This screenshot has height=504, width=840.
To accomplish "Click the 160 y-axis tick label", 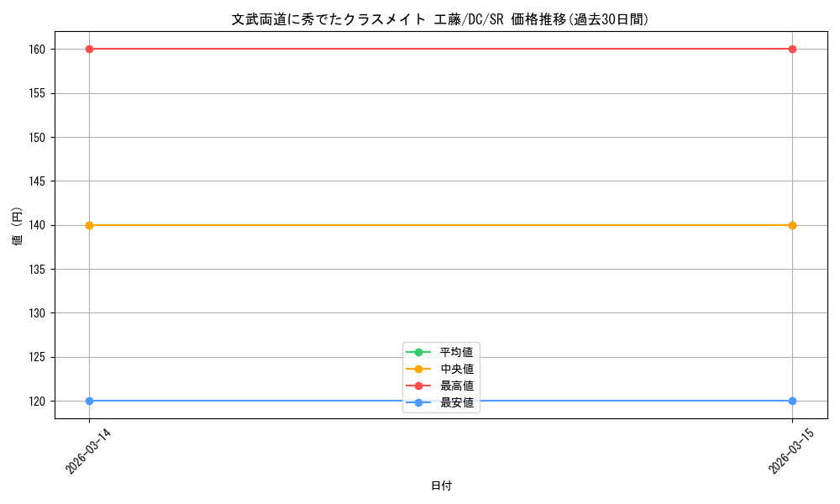I will click(x=35, y=49).
